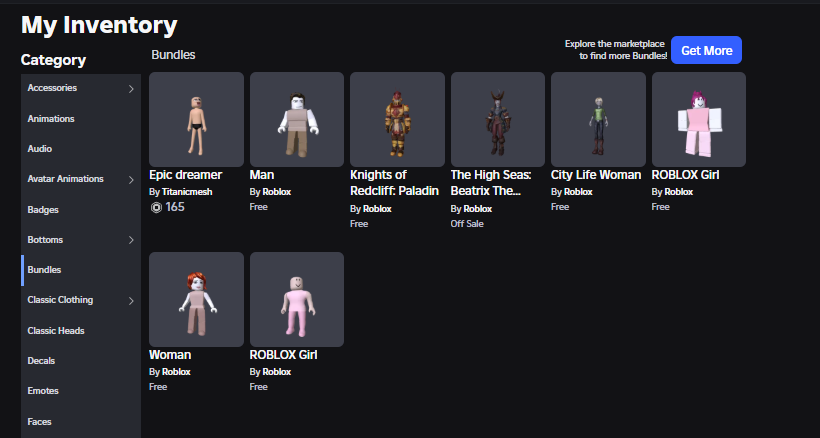Viewport: 820px width, 438px height.
Task: Open the Epic dreamer bundle thumbnail
Action: tap(196, 119)
